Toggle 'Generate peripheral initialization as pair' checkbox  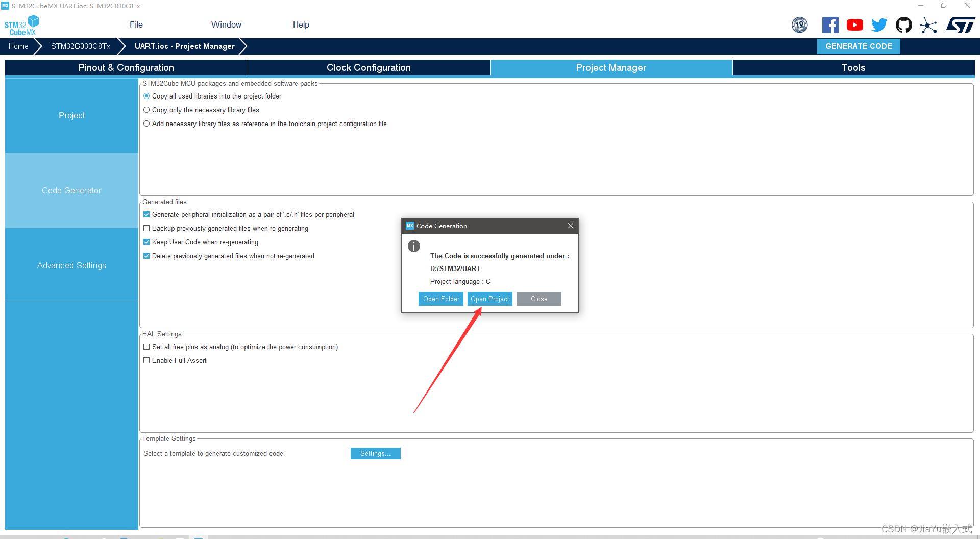point(146,214)
